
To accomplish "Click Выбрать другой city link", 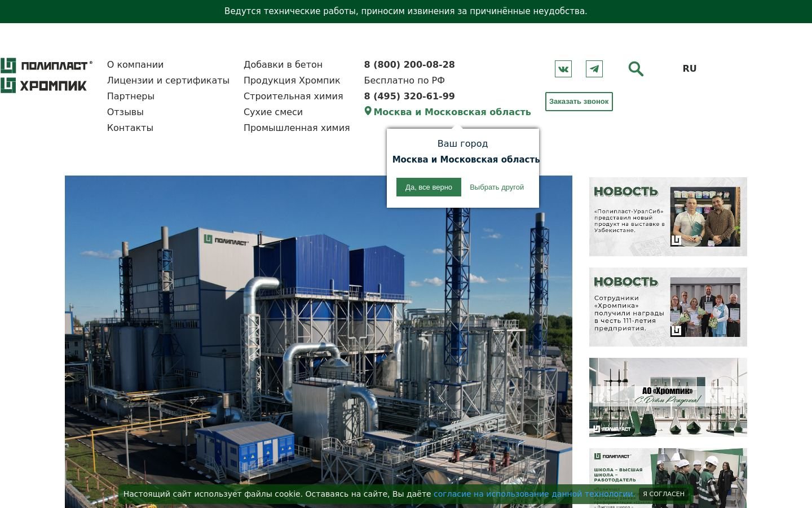I will [497, 187].
